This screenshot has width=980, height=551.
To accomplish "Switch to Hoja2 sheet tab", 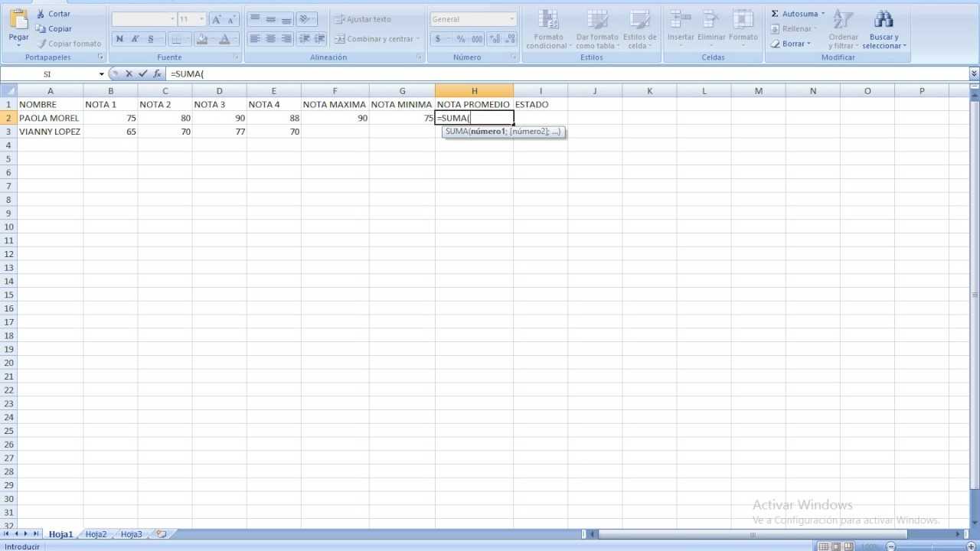I will point(96,534).
